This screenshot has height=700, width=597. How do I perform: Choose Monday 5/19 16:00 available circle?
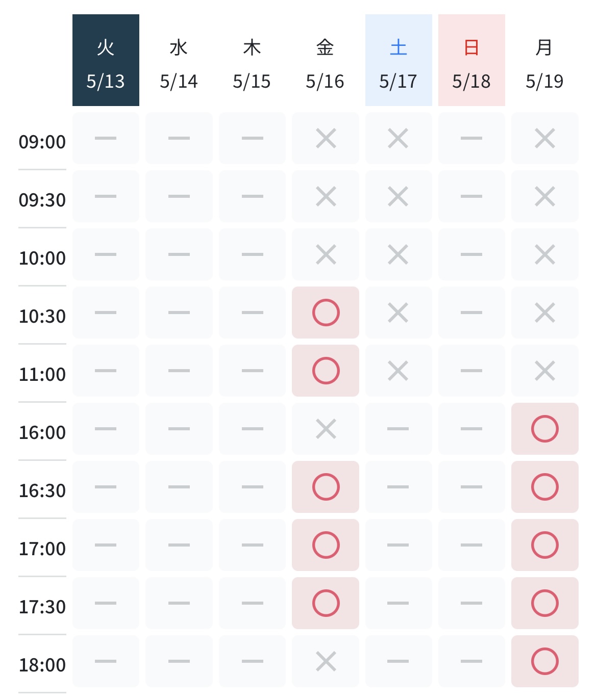coord(545,429)
